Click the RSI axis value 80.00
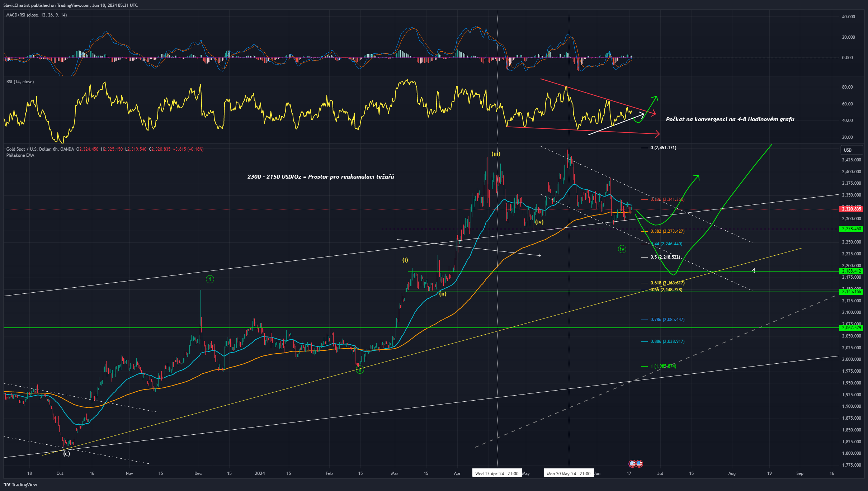 click(x=847, y=87)
